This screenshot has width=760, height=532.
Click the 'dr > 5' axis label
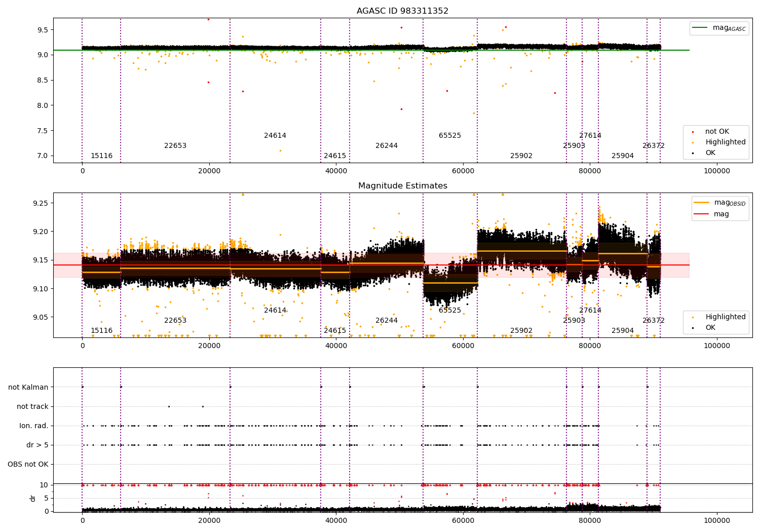click(37, 445)
